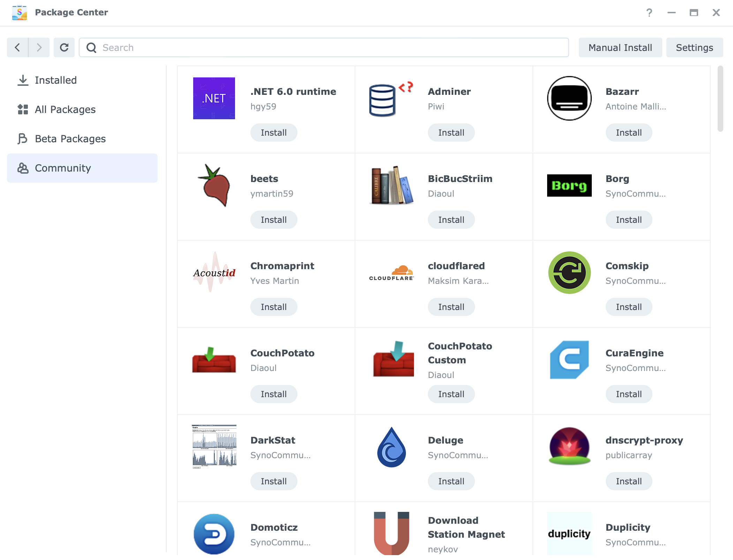The height and width of the screenshot is (560, 733).
Task: Click the Duplicity logo icon
Action: tap(569, 533)
